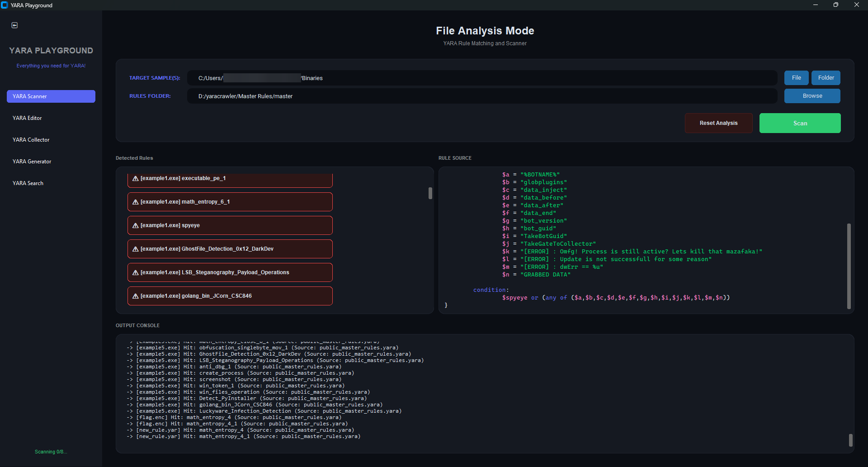Click the Rules Folder path field
Image resolution: width=868 pixels, height=467 pixels.
pyautogui.click(x=482, y=96)
